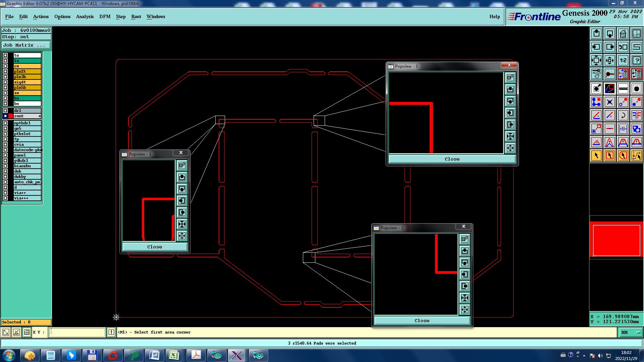Click the red overview thumbnail panel

(616, 240)
